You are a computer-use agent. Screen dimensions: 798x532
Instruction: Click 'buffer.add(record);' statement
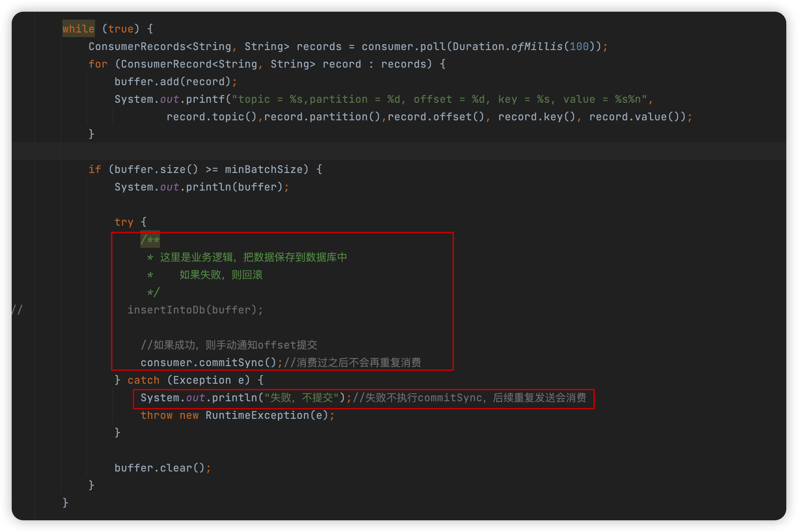coord(176,82)
